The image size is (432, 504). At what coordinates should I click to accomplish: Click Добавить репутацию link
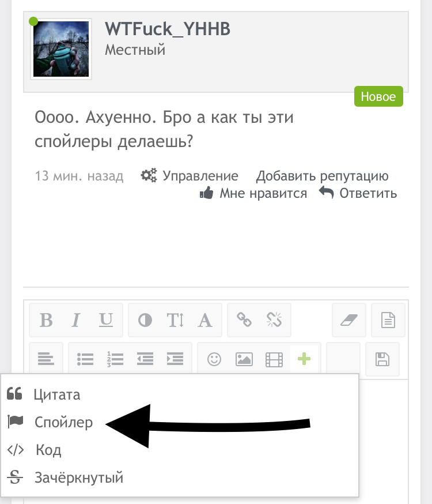(x=322, y=176)
